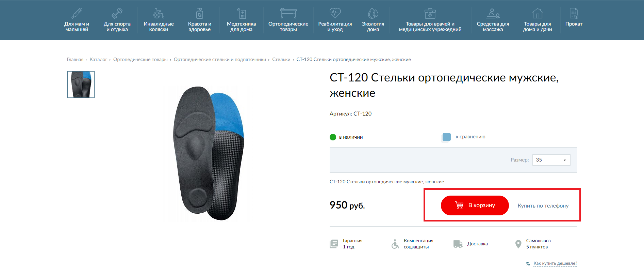Open the Как купить дешевле? link

click(x=555, y=263)
